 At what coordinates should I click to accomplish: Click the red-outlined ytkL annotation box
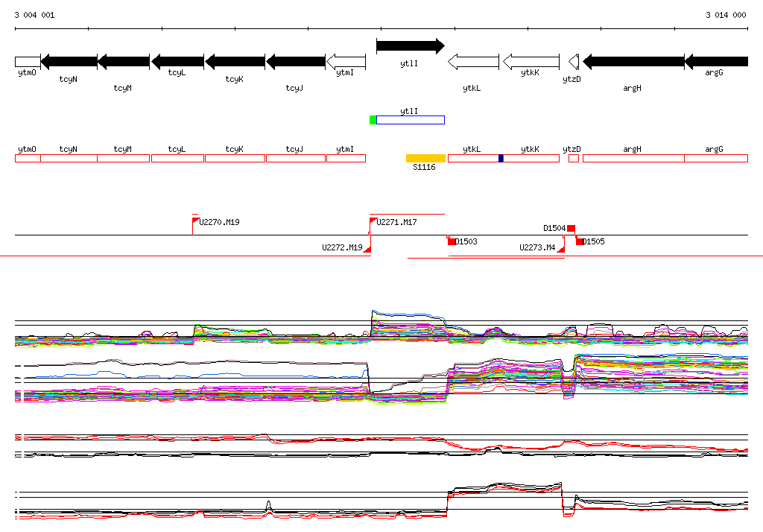(x=473, y=158)
